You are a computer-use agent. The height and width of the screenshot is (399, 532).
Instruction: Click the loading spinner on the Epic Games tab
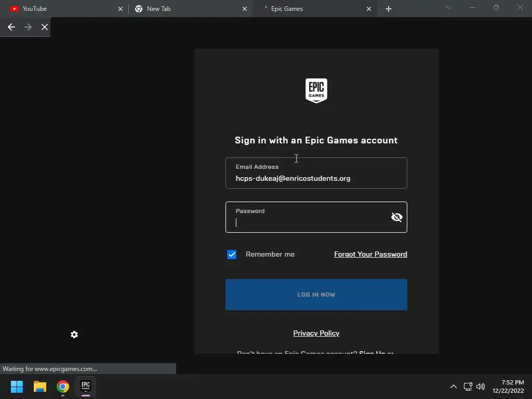pos(265,8)
